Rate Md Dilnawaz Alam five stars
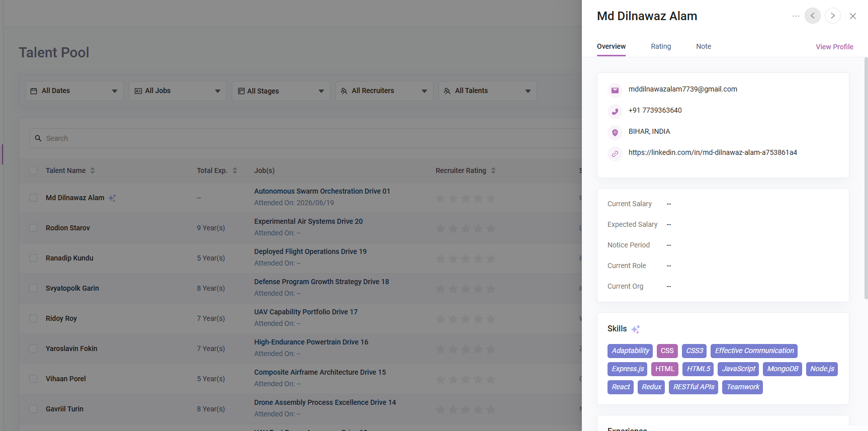The width and height of the screenshot is (868, 431). click(491, 198)
